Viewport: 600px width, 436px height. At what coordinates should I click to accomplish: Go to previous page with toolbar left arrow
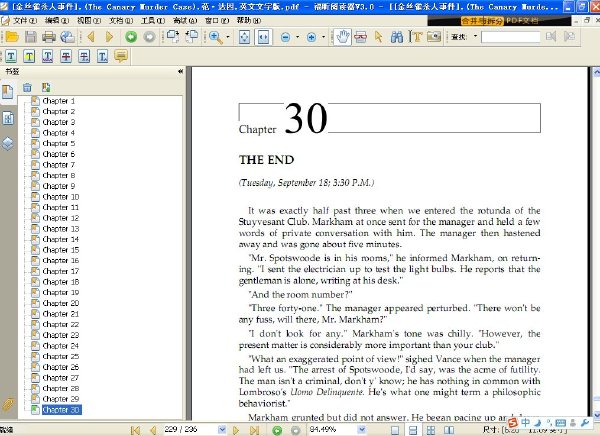pos(91,37)
